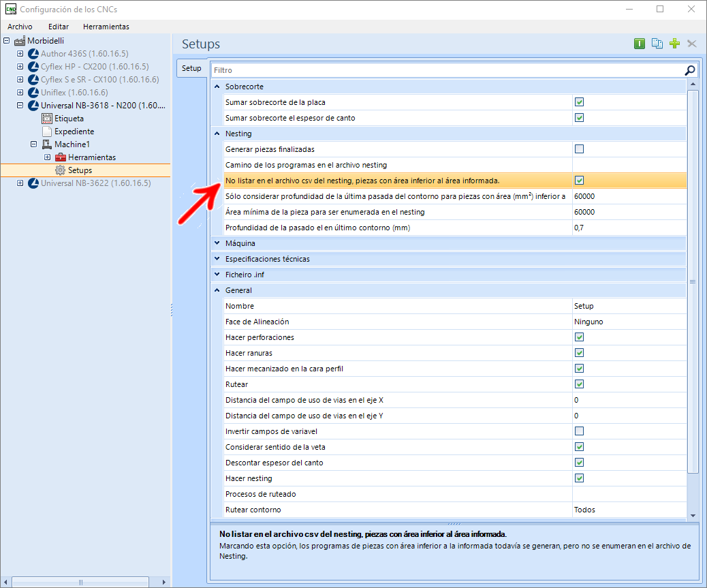This screenshot has height=588, width=707.
Task: Enable Generar piezas finalizadas checkbox
Action: coord(579,149)
